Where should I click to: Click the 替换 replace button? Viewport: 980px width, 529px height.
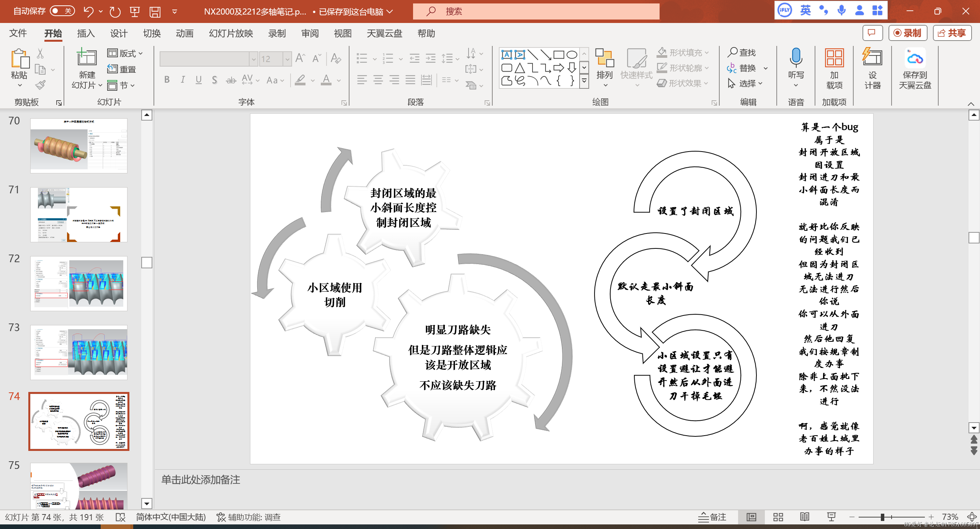pyautogui.click(x=742, y=68)
